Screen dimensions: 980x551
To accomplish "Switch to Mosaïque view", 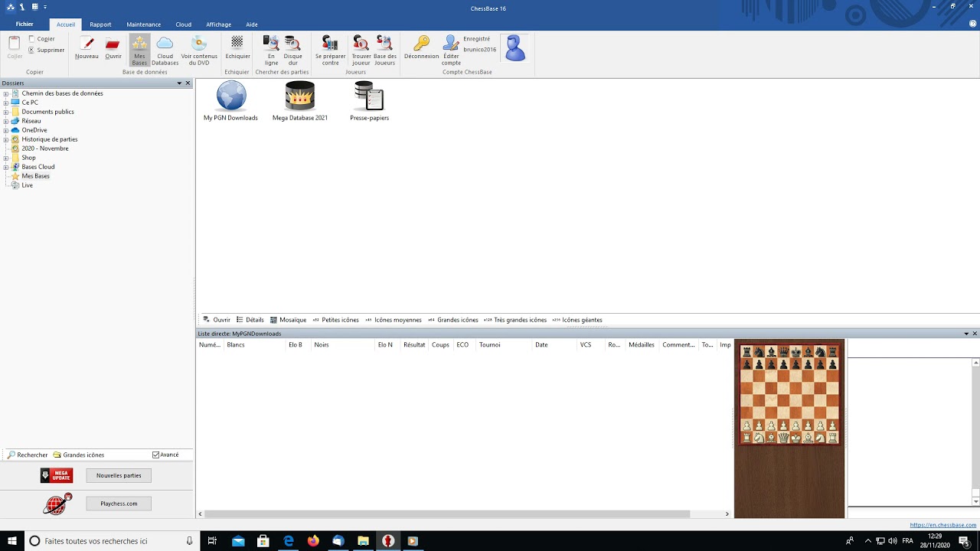I will (x=288, y=320).
